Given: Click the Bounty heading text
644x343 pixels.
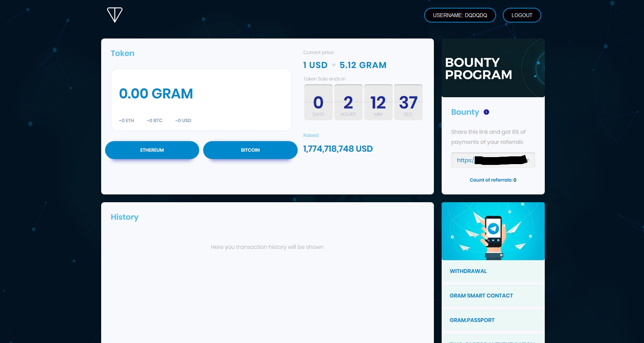Looking at the screenshot, I should coord(465,112).
